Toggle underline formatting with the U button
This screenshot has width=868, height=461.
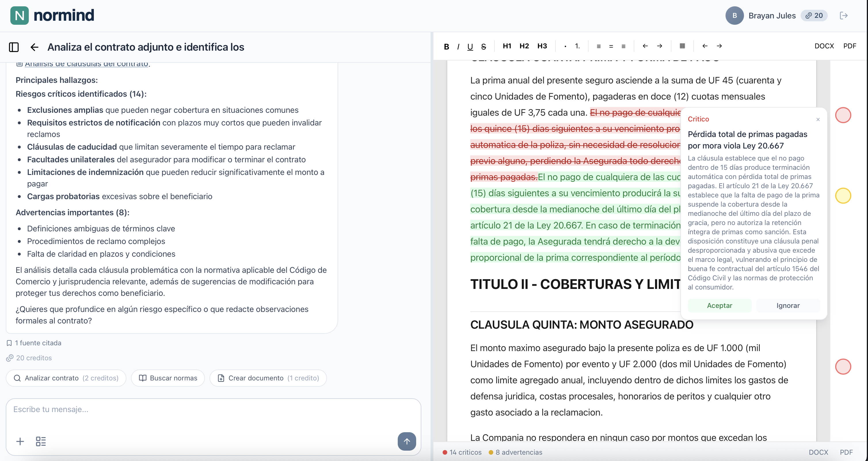click(x=470, y=46)
